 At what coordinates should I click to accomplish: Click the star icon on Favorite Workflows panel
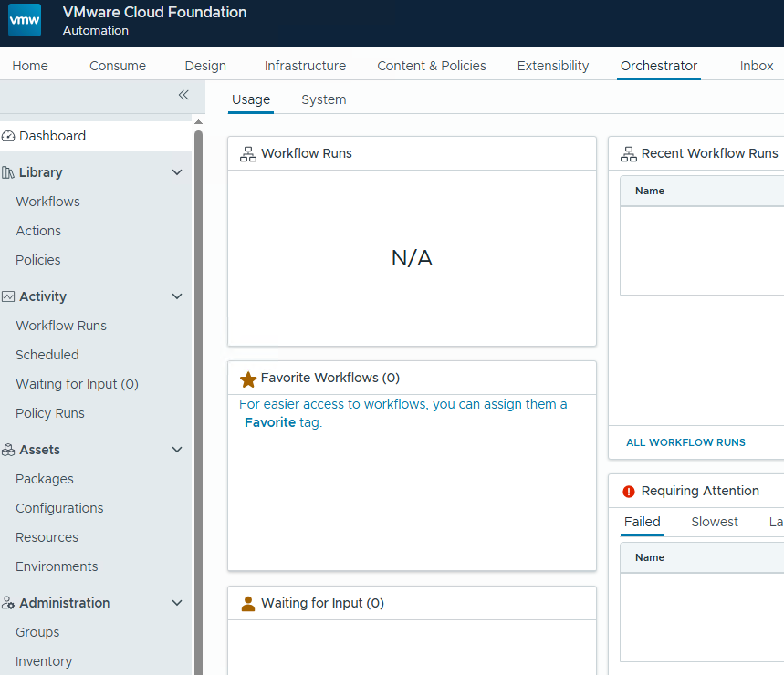[247, 377]
